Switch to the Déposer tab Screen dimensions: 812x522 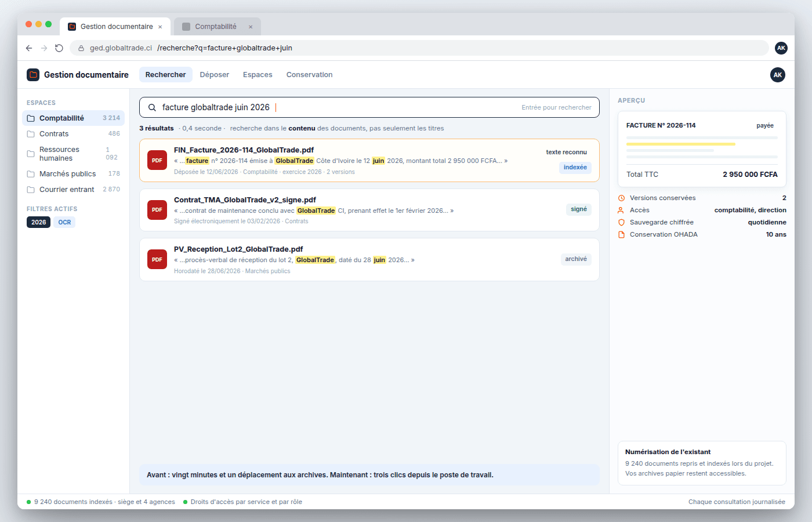[215, 75]
